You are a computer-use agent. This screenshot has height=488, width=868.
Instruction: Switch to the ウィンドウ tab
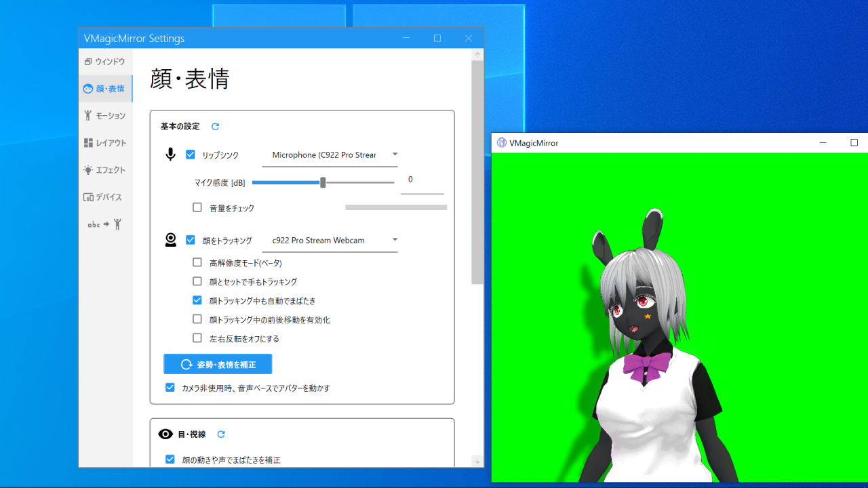pyautogui.click(x=105, y=62)
